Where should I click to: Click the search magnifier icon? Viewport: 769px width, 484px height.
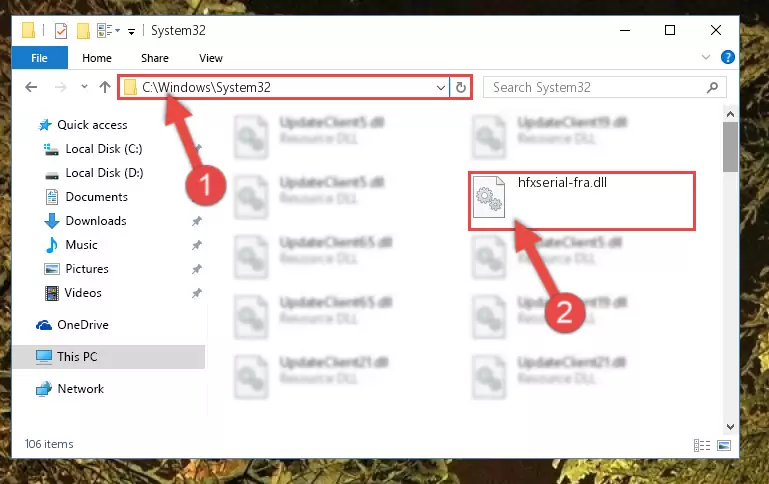pos(712,87)
